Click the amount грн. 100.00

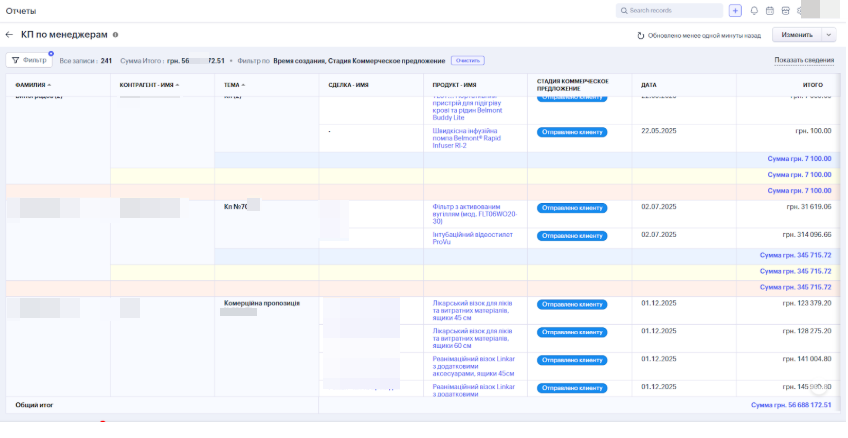click(x=813, y=131)
